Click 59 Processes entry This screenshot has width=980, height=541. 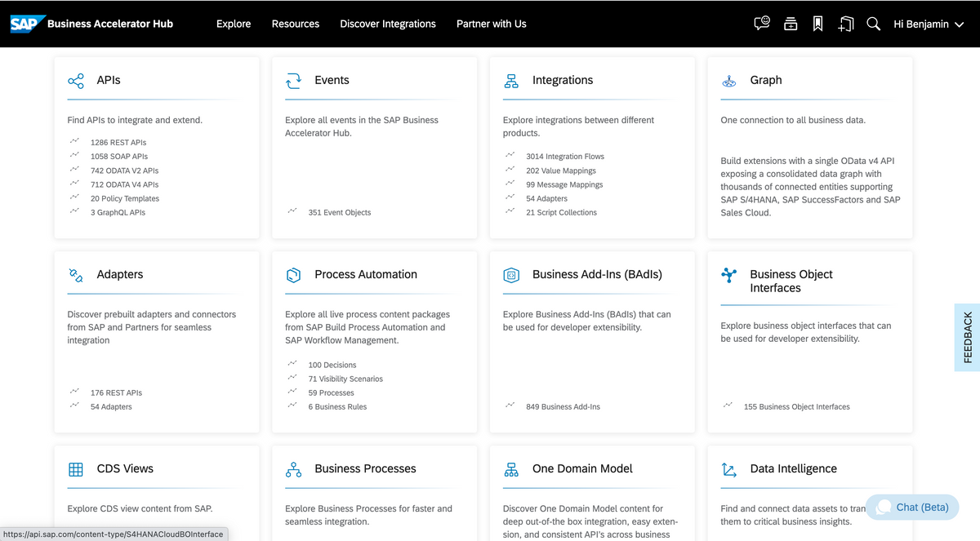331,392
